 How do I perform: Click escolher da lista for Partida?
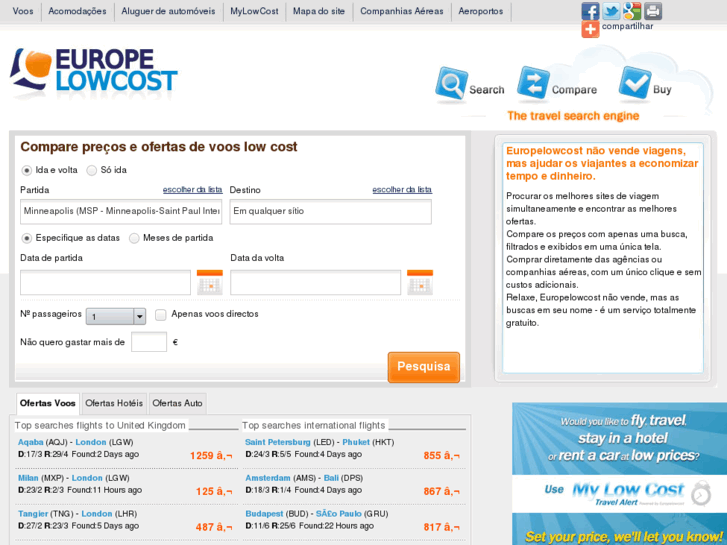pos(192,189)
